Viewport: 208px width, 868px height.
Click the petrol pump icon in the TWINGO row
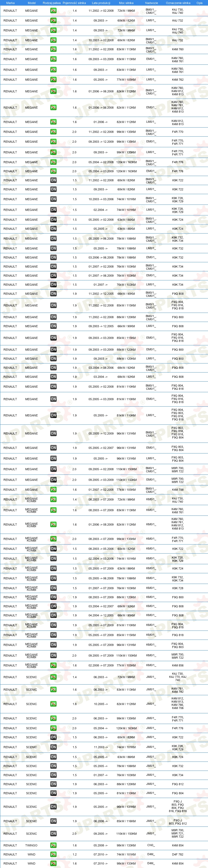(x=53, y=845)
